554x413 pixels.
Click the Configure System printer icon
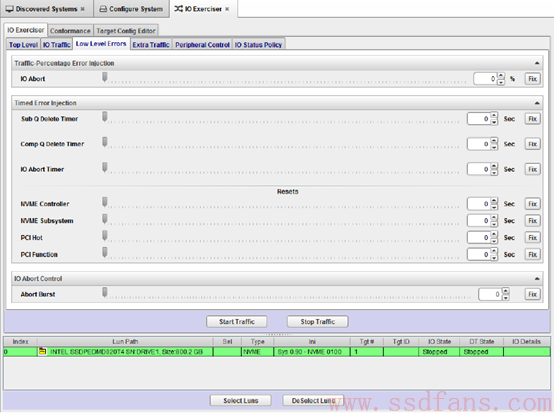[103, 9]
